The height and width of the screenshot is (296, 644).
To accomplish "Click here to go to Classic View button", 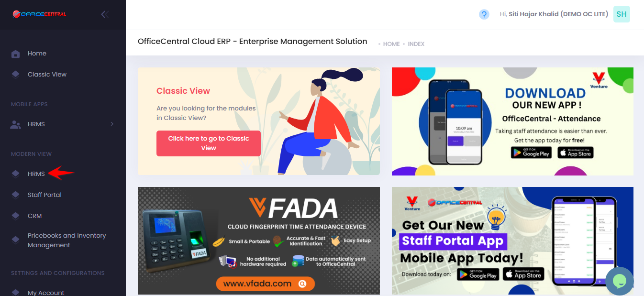I will point(209,143).
